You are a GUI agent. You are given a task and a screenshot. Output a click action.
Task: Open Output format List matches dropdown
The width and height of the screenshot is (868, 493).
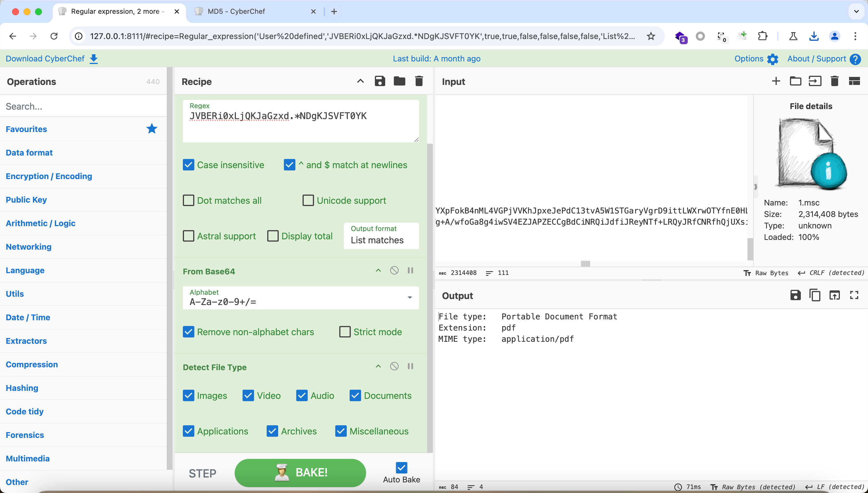pyautogui.click(x=381, y=236)
